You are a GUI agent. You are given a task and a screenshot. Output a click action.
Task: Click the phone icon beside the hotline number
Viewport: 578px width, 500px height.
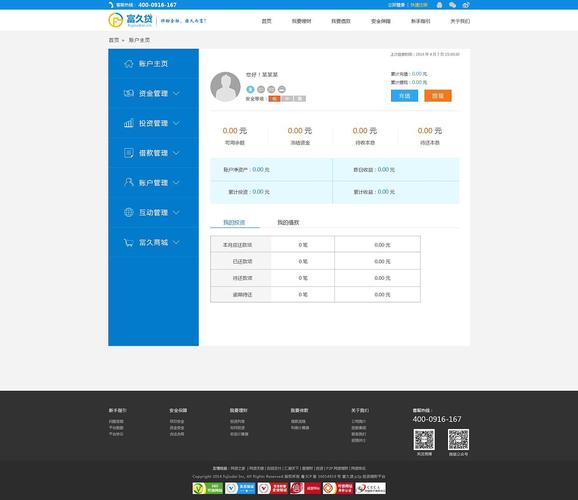point(111,5)
